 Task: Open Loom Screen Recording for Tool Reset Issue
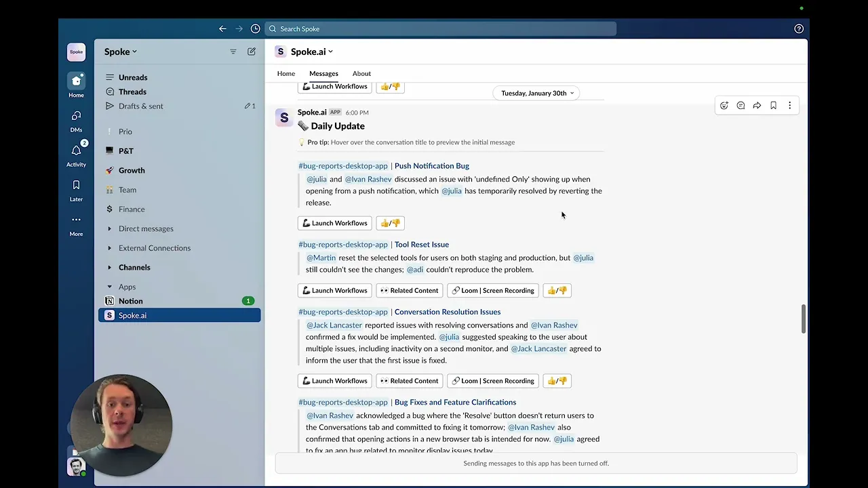tap(493, 290)
